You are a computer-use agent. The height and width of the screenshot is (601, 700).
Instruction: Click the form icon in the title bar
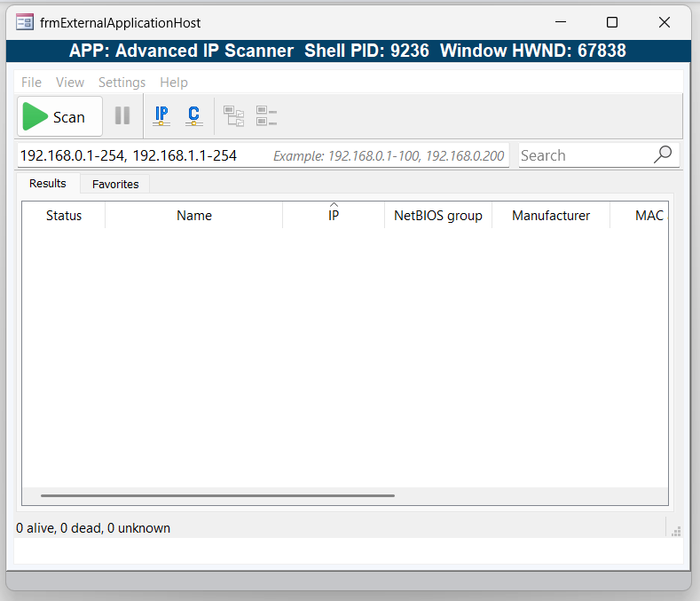[25, 22]
